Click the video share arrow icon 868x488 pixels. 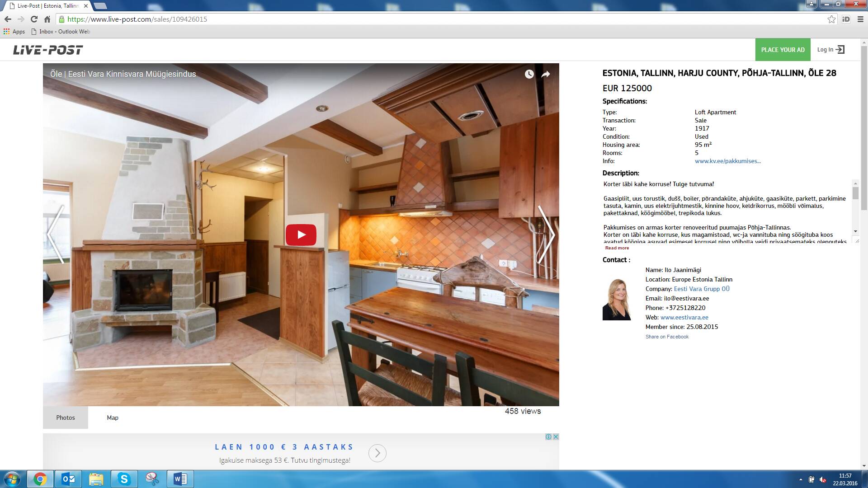(546, 74)
